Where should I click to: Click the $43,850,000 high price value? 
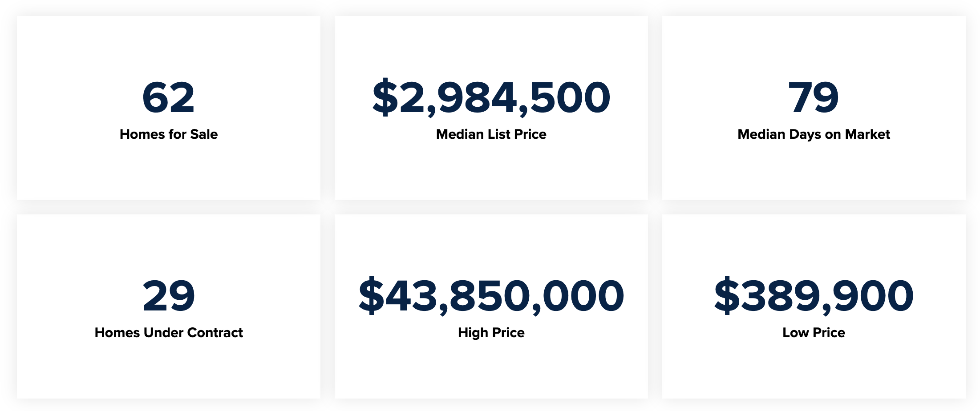pos(491,296)
